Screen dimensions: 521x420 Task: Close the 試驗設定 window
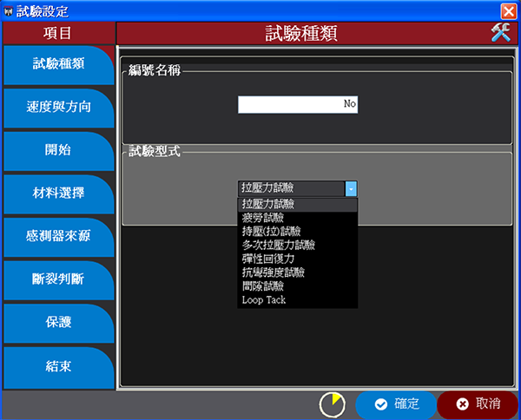[510, 10]
